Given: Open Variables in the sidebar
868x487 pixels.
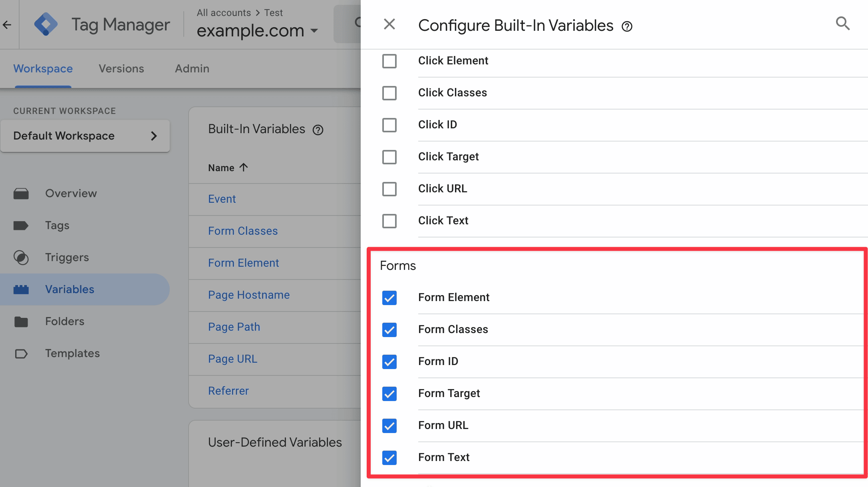Looking at the screenshot, I should 70,289.
